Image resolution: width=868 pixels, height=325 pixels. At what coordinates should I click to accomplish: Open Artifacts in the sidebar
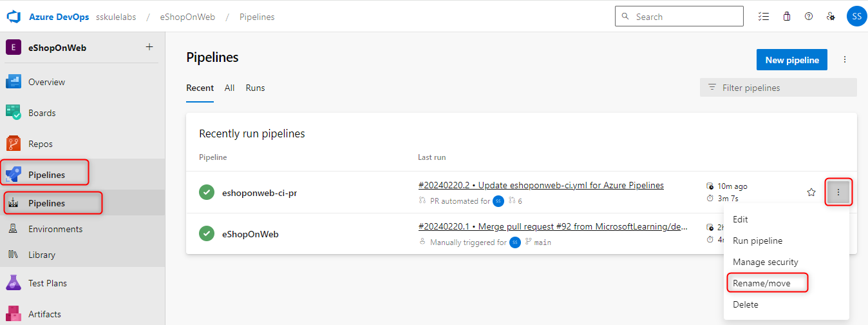[44, 314]
